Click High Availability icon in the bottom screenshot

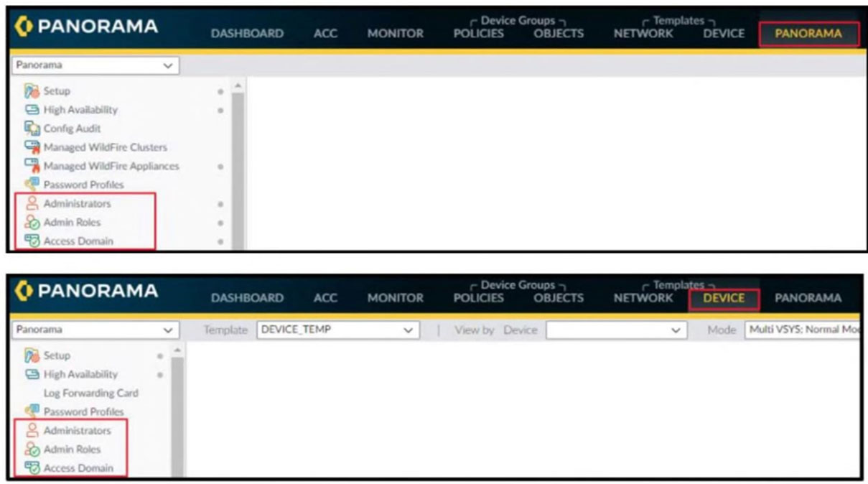(32, 374)
